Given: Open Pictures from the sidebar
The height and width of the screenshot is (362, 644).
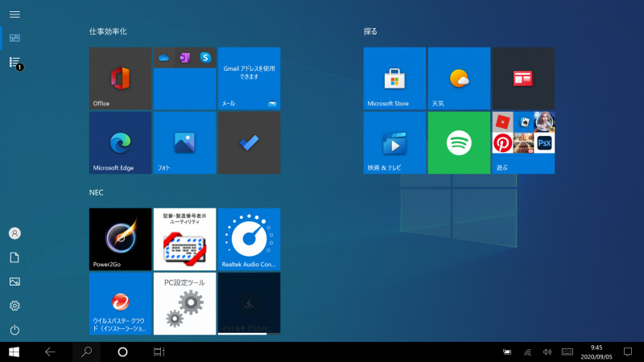Looking at the screenshot, I should tap(14, 282).
